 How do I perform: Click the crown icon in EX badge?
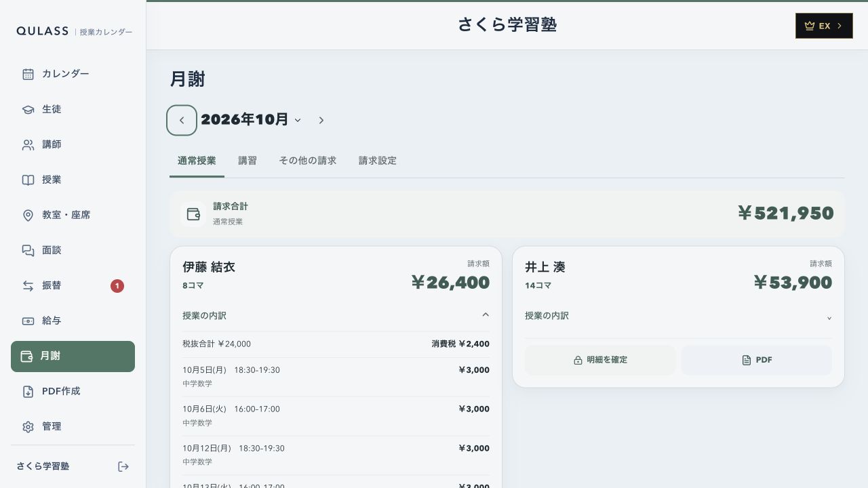809,26
